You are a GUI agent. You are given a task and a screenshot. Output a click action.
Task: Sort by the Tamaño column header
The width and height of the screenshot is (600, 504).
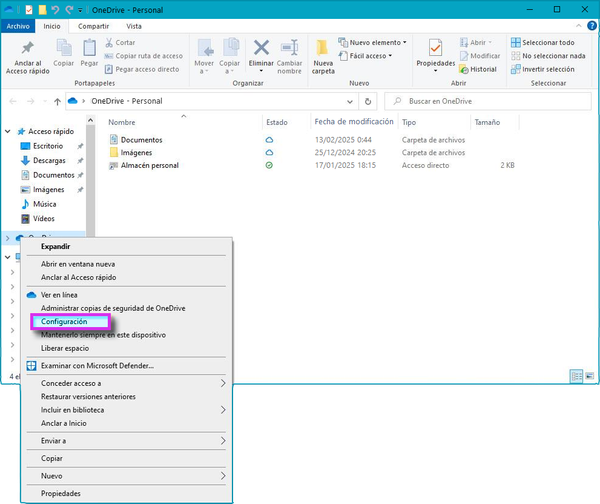pyautogui.click(x=487, y=122)
